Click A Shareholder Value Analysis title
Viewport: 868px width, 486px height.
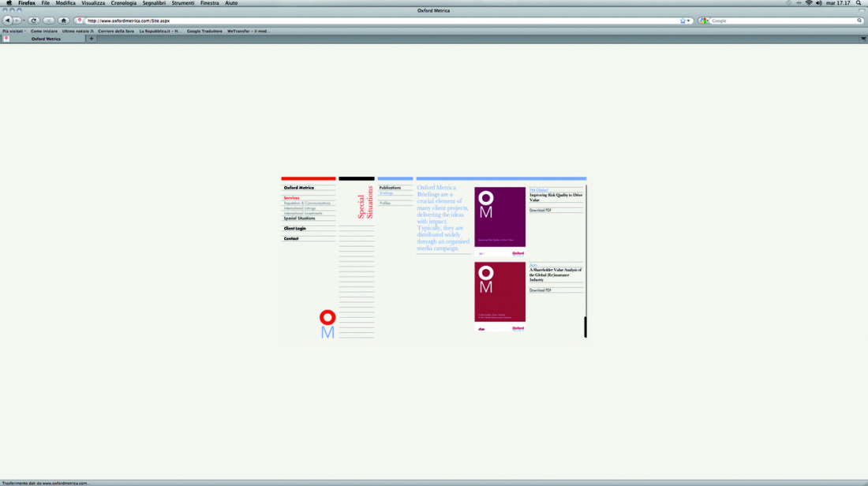(x=556, y=275)
